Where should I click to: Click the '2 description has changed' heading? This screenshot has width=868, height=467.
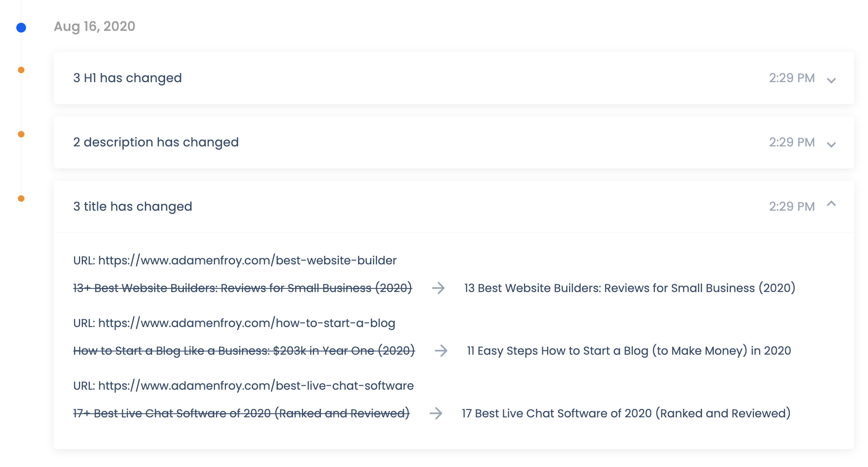coord(156,142)
